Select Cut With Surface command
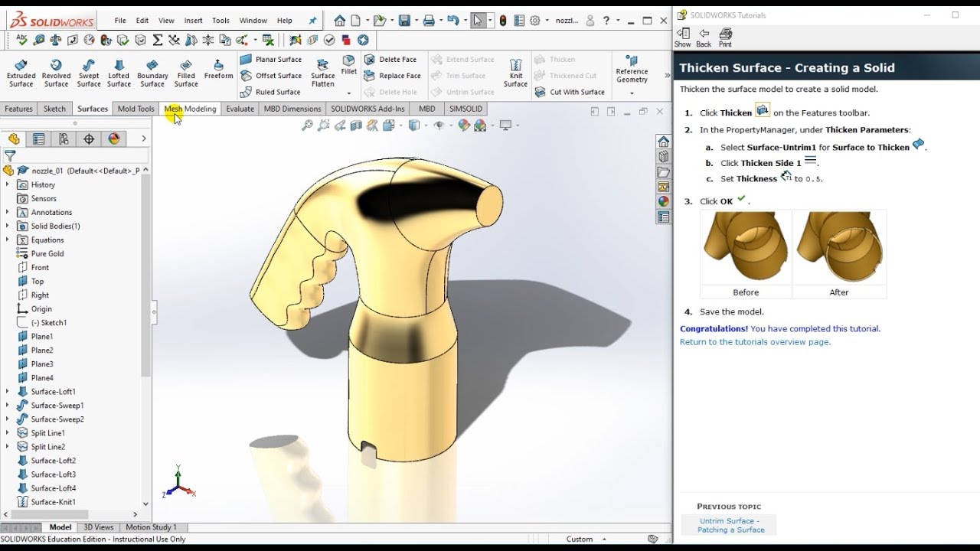Screen dimensions: 980x551 pyautogui.click(x=570, y=92)
